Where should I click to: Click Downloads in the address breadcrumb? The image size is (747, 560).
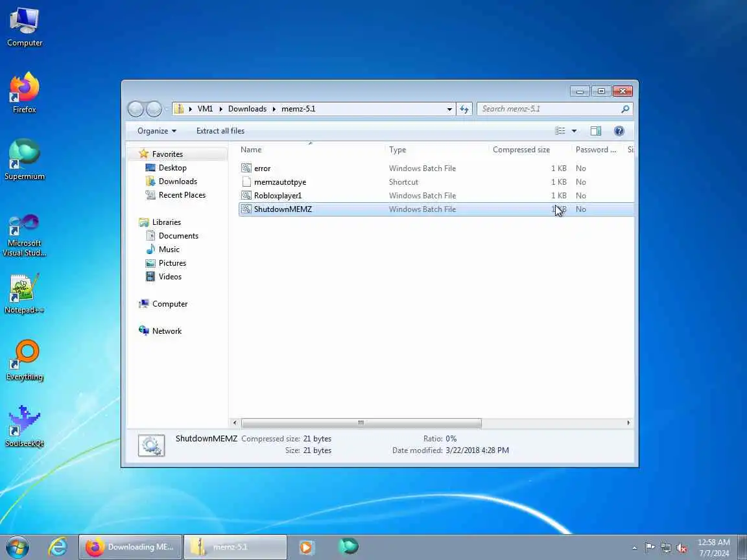coord(247,109)
